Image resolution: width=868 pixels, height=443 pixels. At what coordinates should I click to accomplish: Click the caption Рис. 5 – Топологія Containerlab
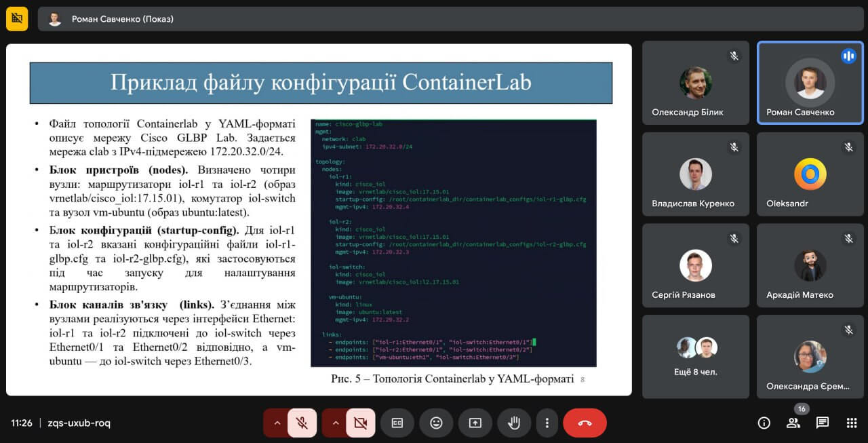[x=452, y=379]
